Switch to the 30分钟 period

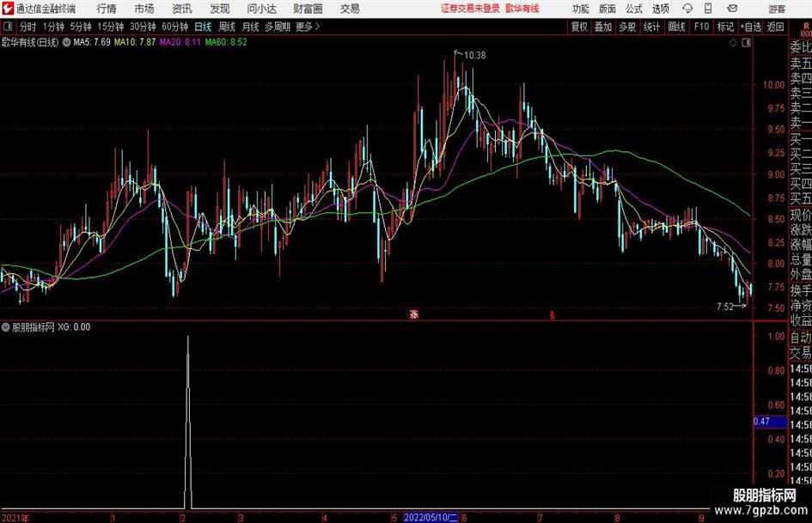click(143, 27)
